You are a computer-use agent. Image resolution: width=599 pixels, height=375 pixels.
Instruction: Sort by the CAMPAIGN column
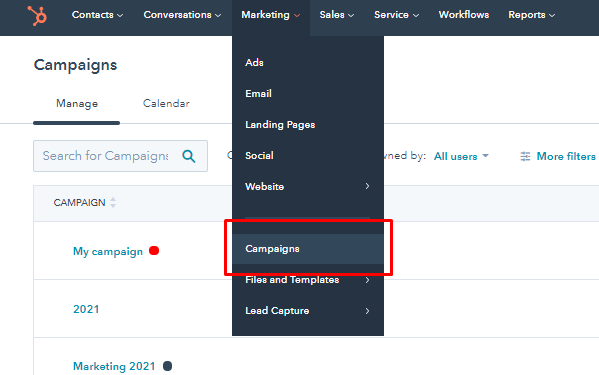coord(84,202)
